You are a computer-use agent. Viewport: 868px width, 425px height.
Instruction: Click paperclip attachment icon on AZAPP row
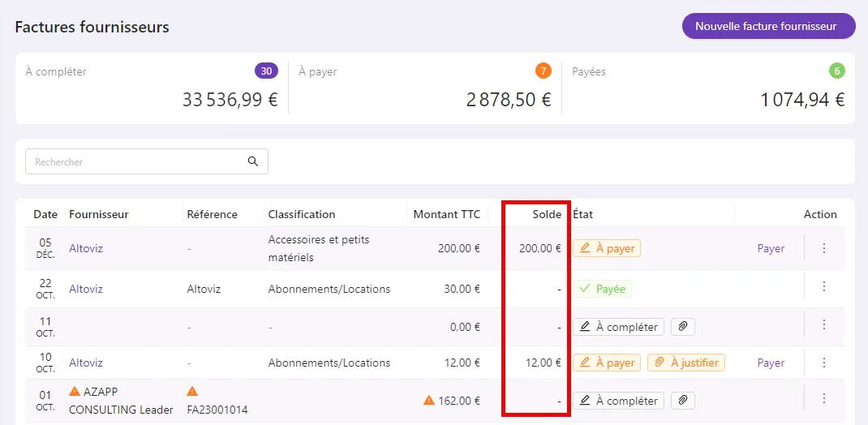pyautogui.click(x=682, y=401)
